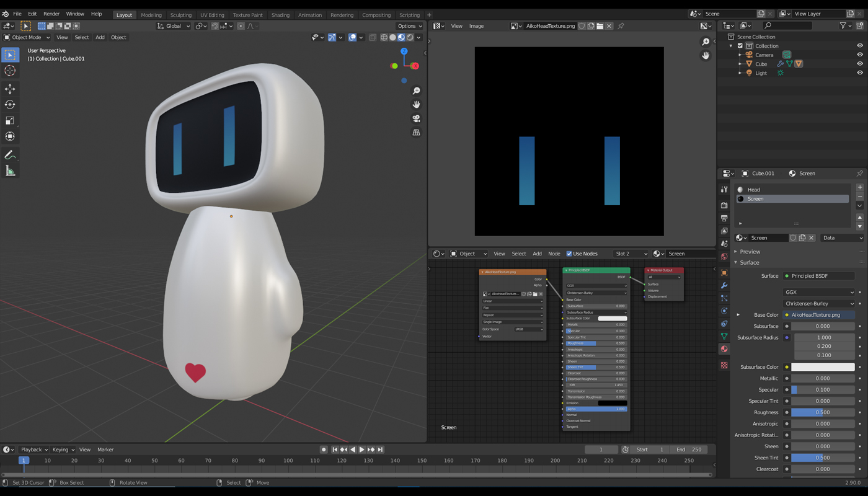Toggle camera view in the viewport
This screenshot has width=868, height=496.
(x=416, y=118)
